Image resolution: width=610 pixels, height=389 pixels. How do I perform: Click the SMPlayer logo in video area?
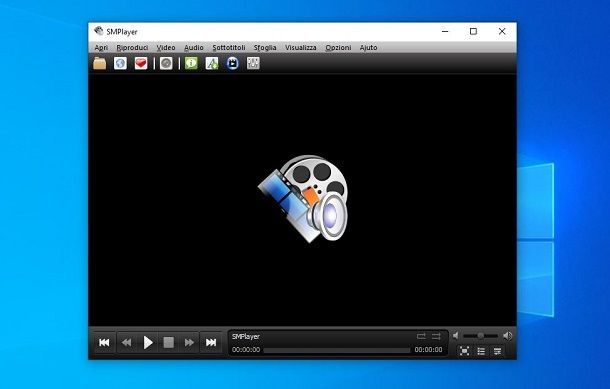[x=303, y=198]
